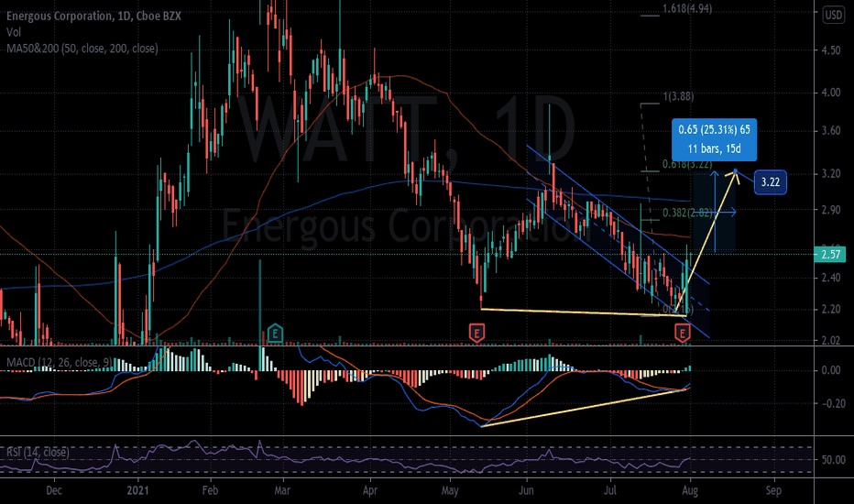Click the USD currency button

tap(833, 16)
